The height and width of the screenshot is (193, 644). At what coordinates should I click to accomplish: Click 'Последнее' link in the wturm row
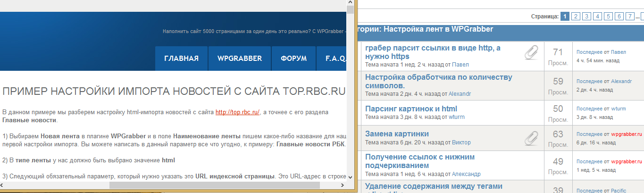589,109
